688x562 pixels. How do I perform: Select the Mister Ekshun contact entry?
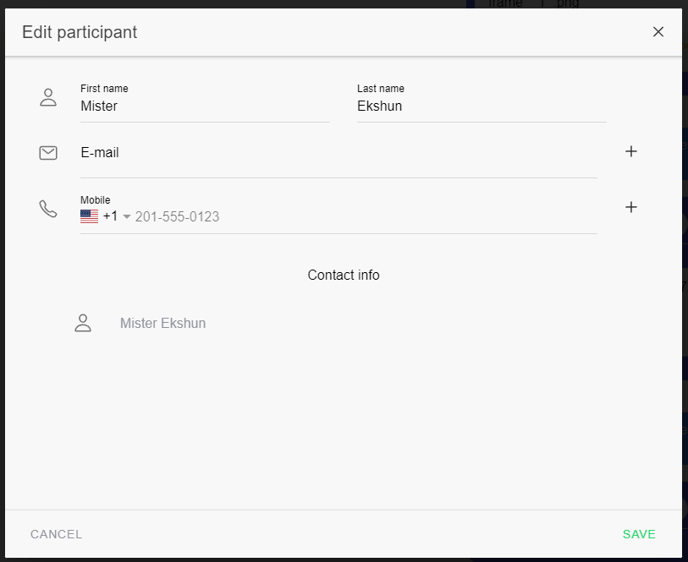point(163,323)
